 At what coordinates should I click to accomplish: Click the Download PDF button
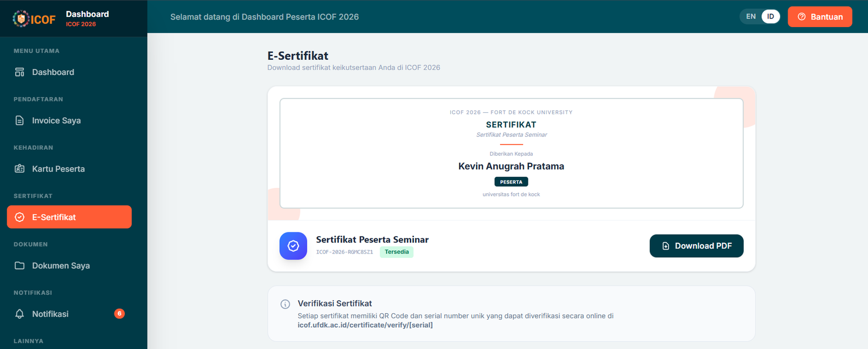[696, 246]
